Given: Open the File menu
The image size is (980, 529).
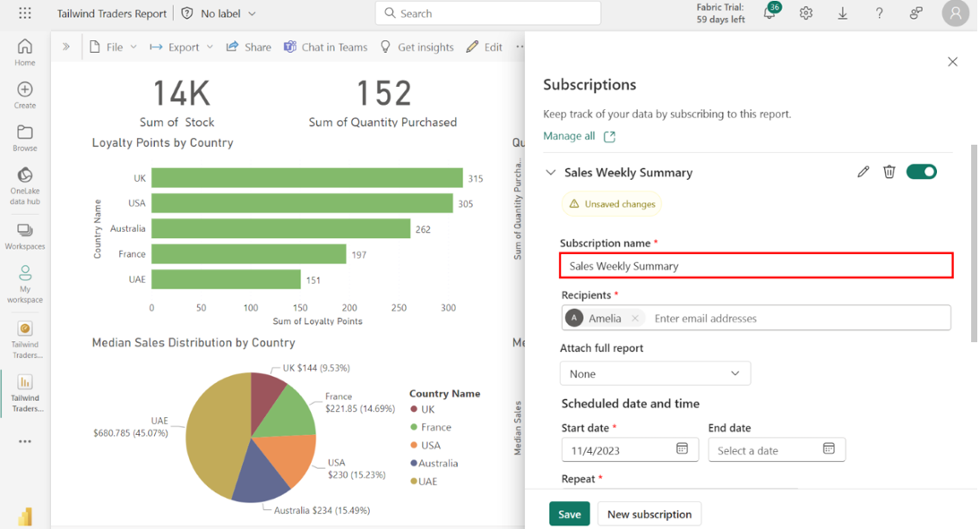Looking at the screenshot, I should click(x=114, y=47).
